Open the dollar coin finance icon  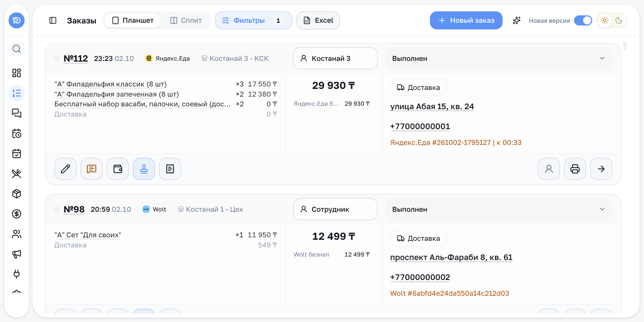coord(16,214)
